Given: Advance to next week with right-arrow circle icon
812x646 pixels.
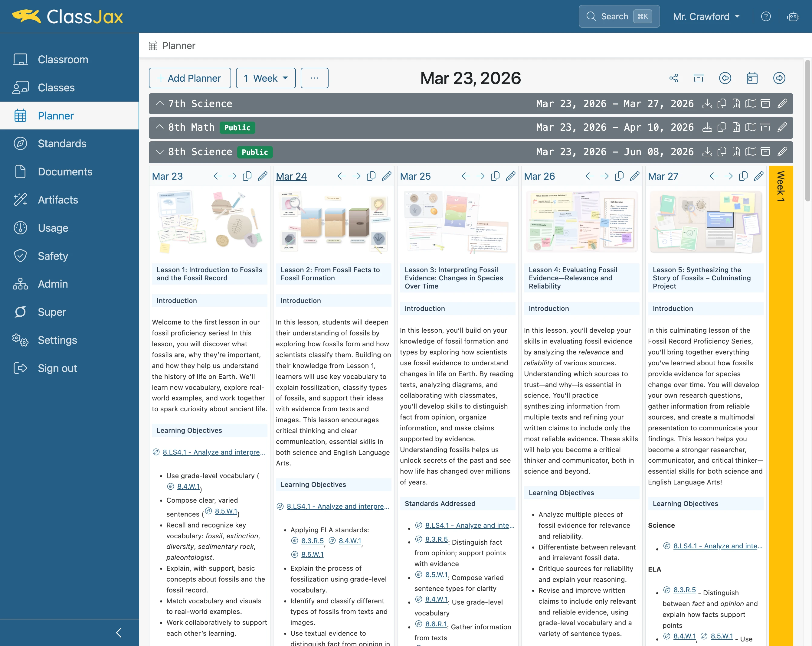Looking at the screenshot, I should tap(779, 78).
